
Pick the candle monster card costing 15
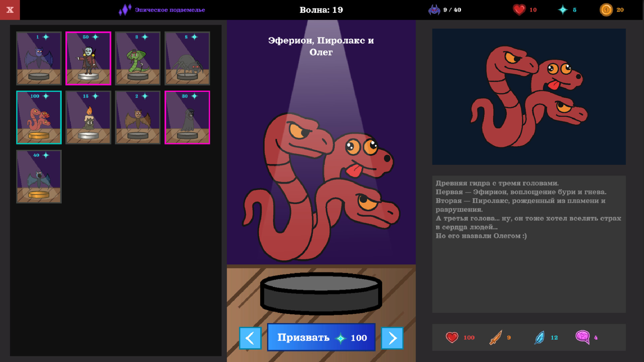point(88,117)
